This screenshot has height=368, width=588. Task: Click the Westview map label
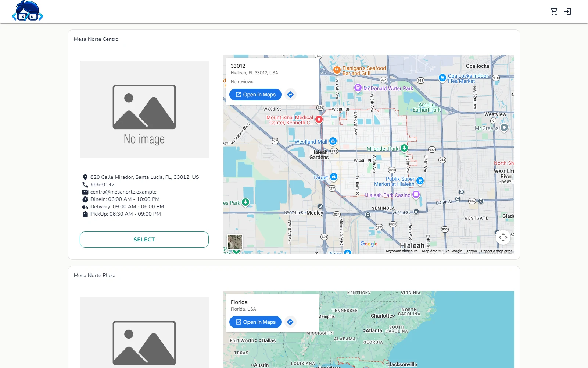[x=495, y=114]
